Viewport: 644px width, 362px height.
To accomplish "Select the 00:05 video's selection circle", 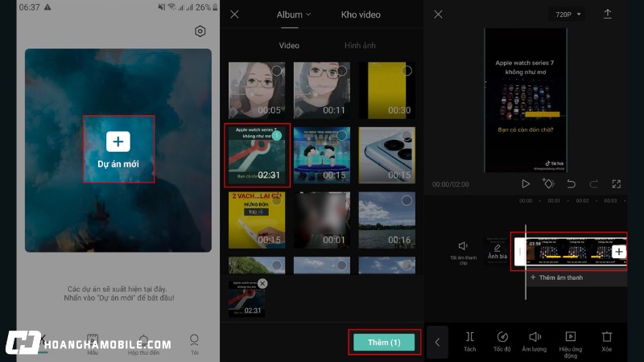I will [x=276, y=71].
